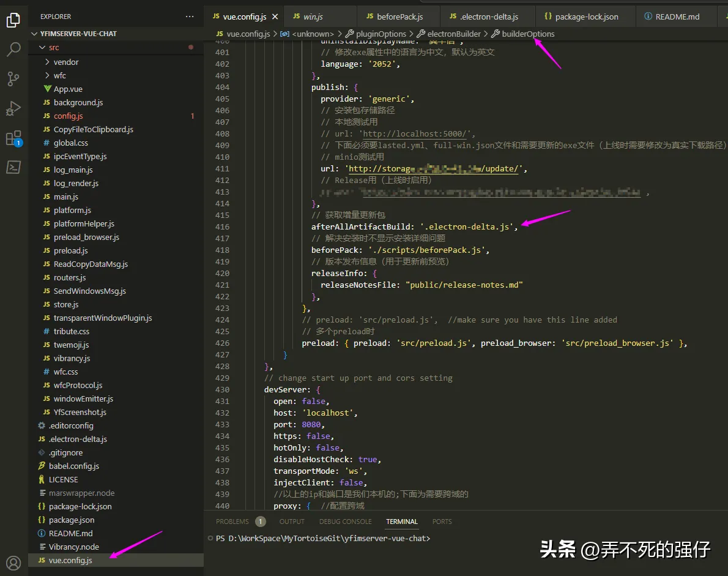This screenshot has width=728, height=576.
Task: Open the http://storag.../update/ URL link
Action: pos(433,168)
